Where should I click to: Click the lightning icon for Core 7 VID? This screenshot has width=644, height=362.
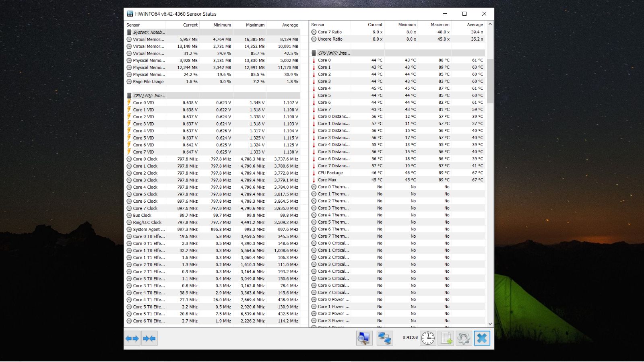click(129, 152)
